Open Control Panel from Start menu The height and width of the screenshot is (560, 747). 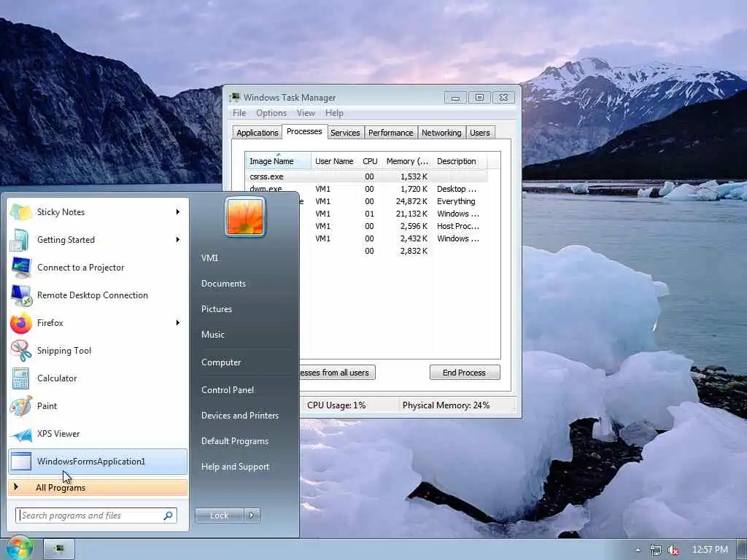(x=228, y=389)
